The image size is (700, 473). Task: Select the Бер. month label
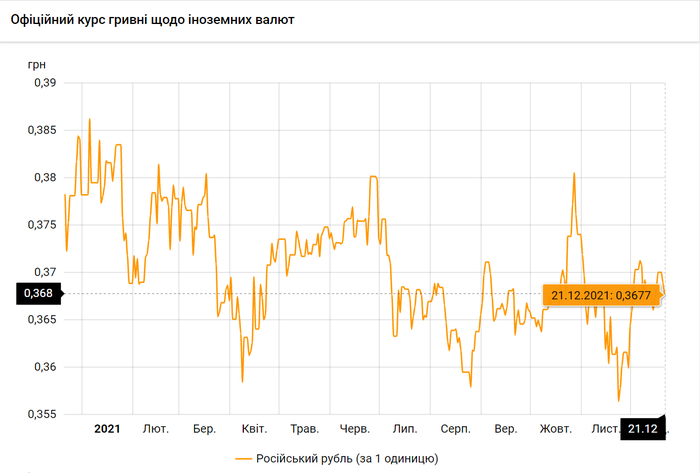point(204,429)
